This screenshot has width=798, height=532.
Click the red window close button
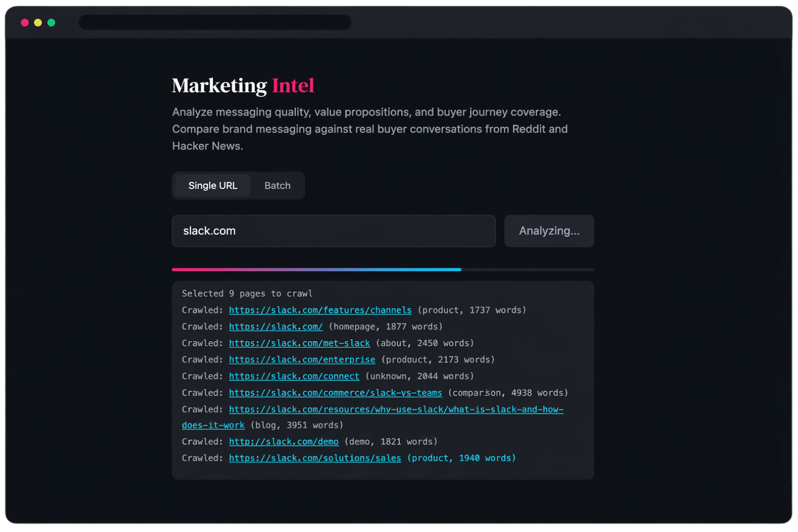[x=24, y=22]
